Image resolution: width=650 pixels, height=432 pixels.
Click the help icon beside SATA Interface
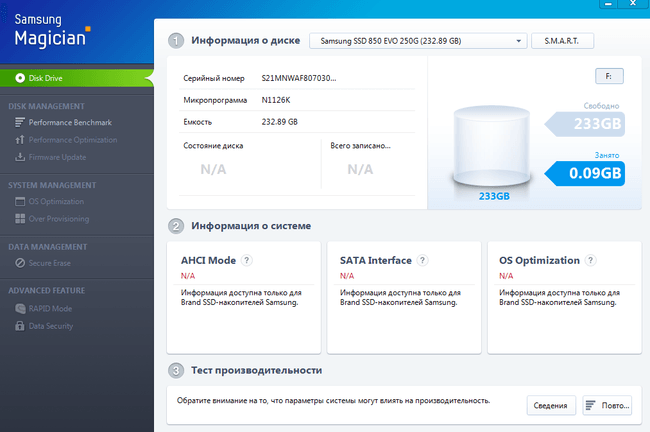[x=422, y=261]
